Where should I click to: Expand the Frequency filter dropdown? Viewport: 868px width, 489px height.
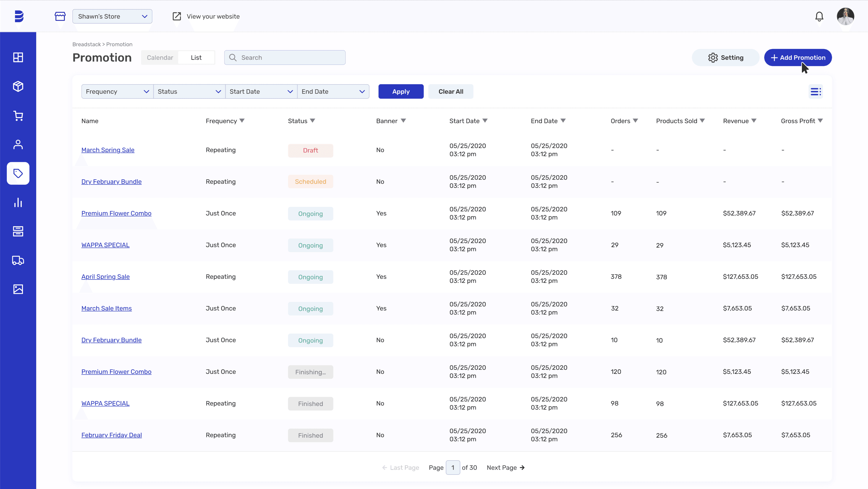[x=117, y=92]
